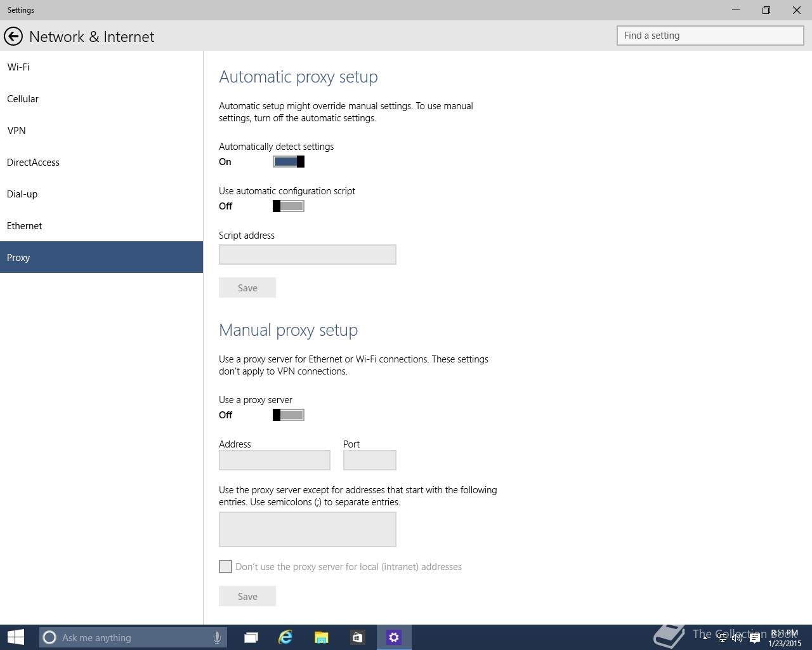Image resolution: width=812 pixels, height=650 pixels.
Task: Click the proxy Address field
Action: pos(275,460)
